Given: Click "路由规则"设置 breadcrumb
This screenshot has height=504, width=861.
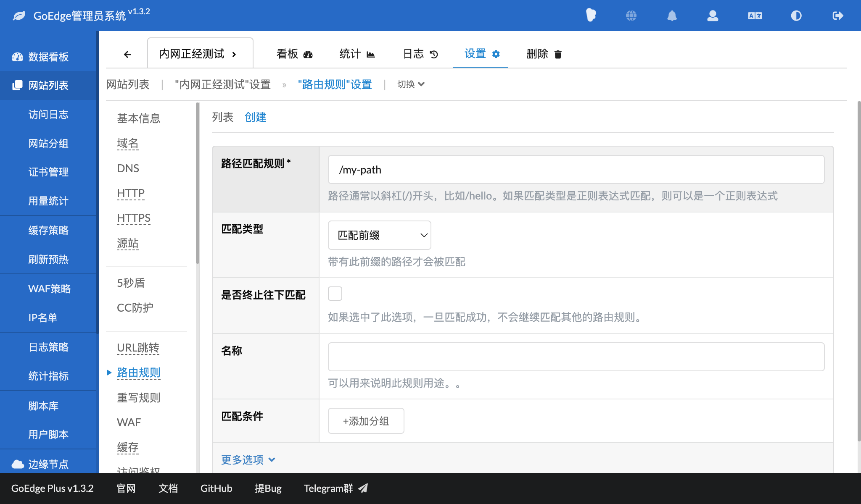Looking at the screenshot, I should click(x=335, y=84).
